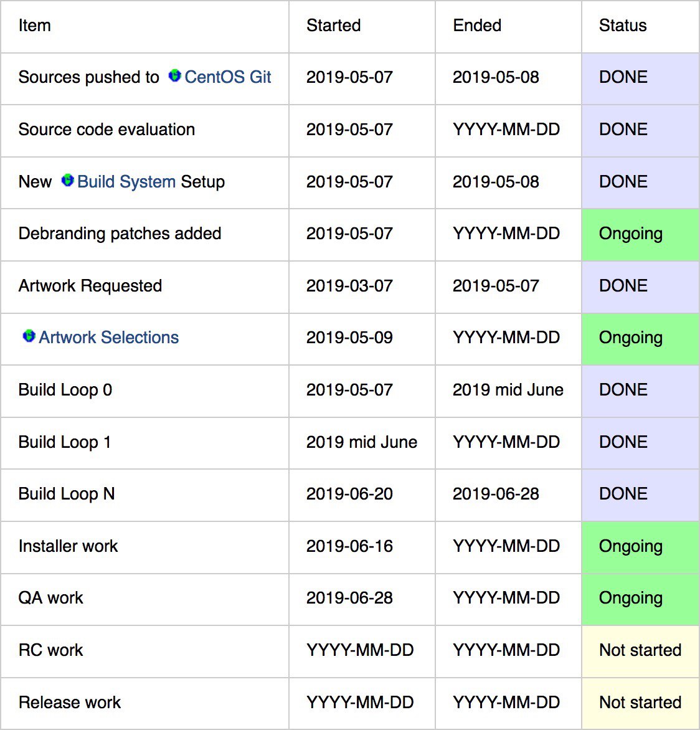Follow the Artwork Selections link

[x=108, y=337]
